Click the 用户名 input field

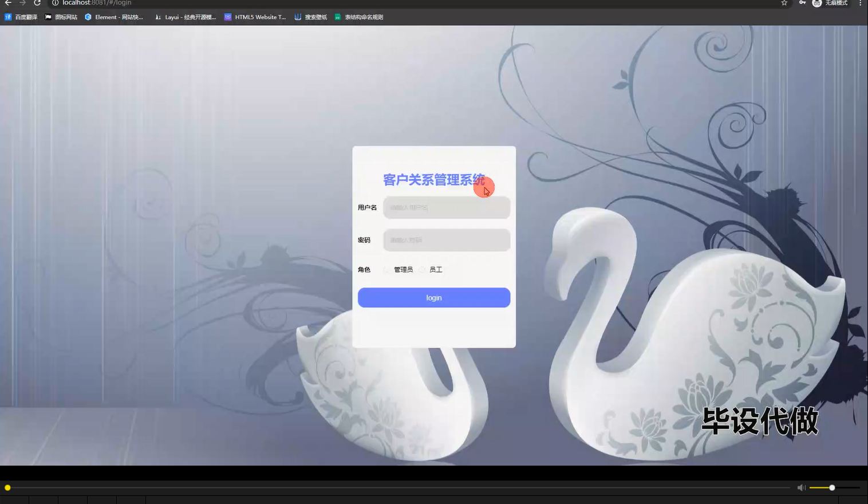click(446, 207)
